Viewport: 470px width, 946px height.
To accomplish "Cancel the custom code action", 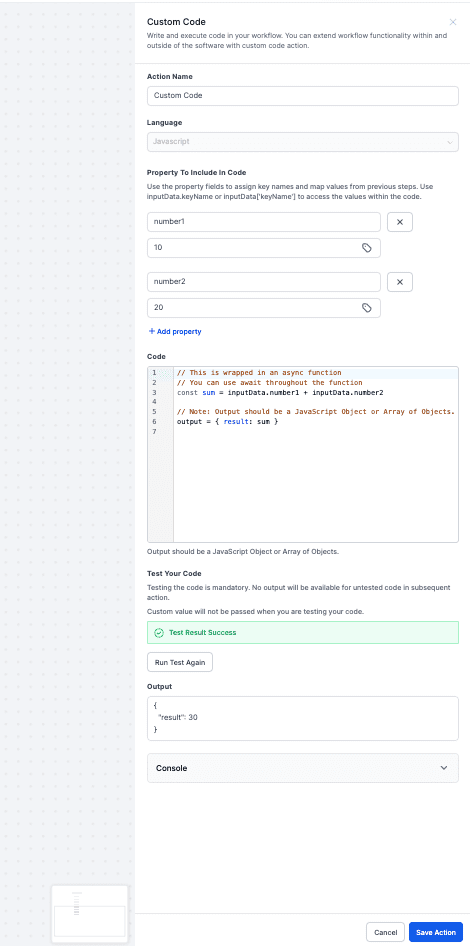I will pyautogui.click(x=386, y=932).
